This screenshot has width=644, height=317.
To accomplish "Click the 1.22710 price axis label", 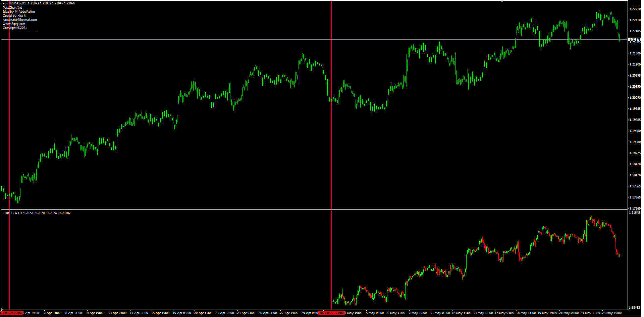I will [635, 9].
